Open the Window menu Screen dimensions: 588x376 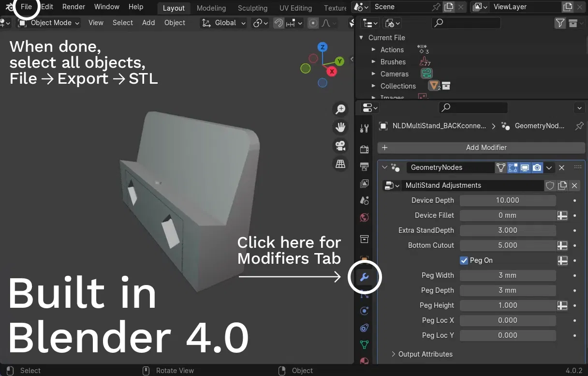click(x=107, y=7)
